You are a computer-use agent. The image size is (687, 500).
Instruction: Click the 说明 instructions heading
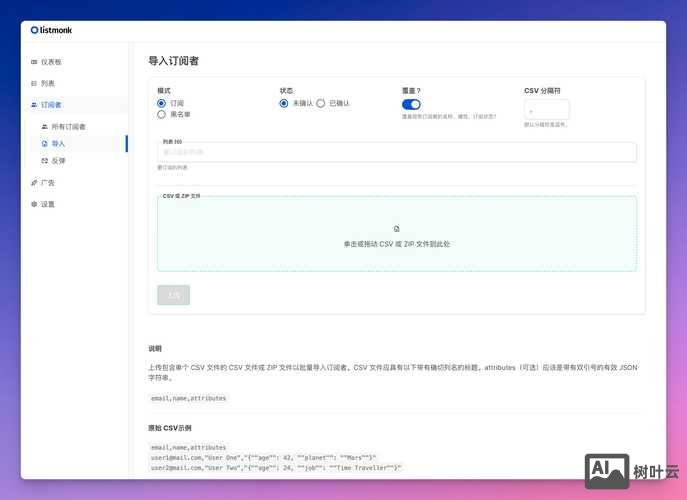tap(155, 348)
